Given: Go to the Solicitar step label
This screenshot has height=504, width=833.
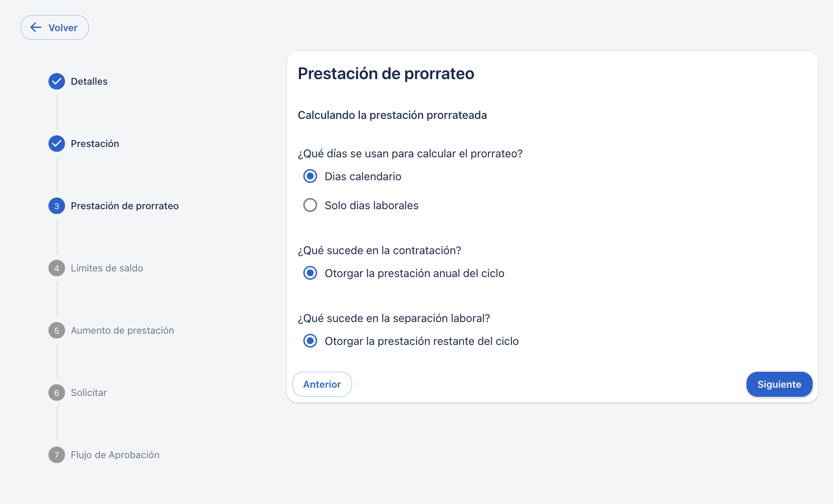Looking at the screenshot, I should pos(89,392).
